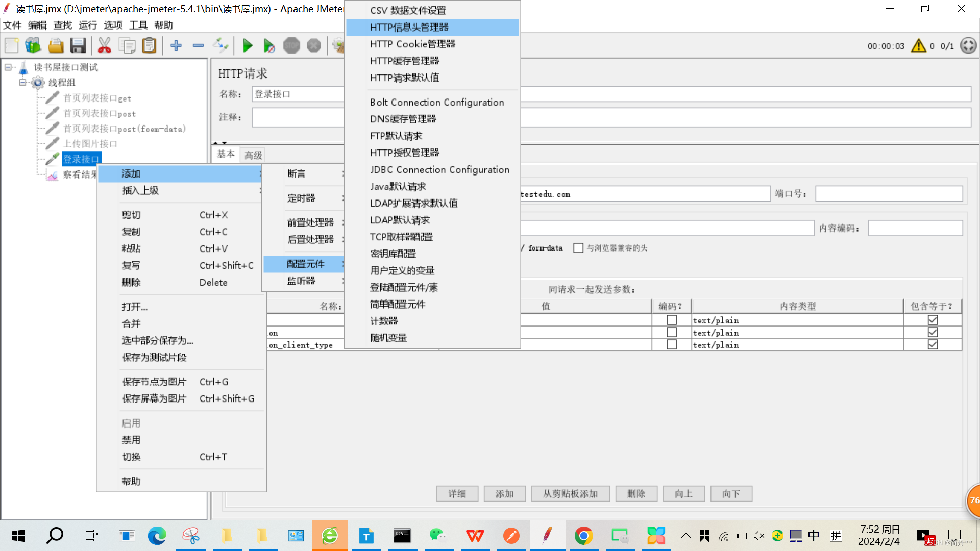This screenshot has height=551, width=980.
Task: Check the 与浏览器兼容的头 checkbox
Action: (x=578, y=248)
